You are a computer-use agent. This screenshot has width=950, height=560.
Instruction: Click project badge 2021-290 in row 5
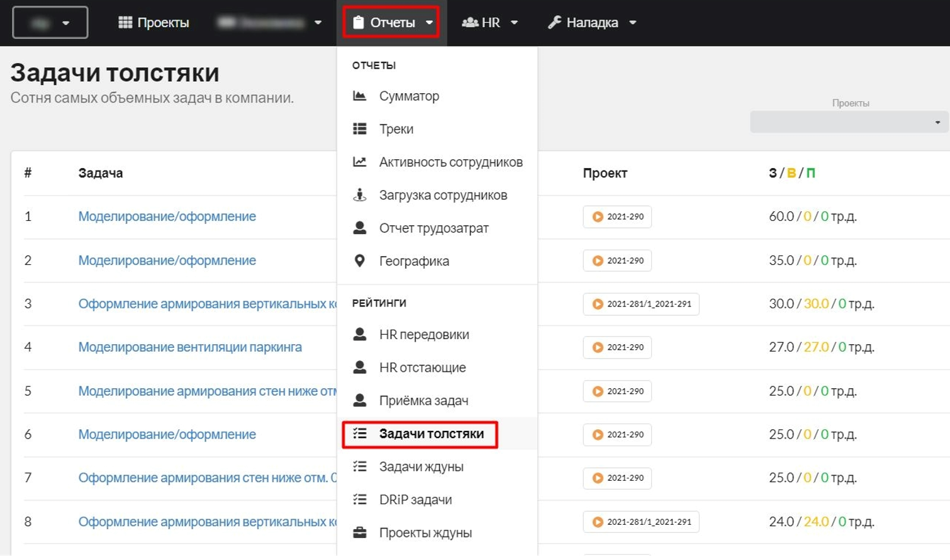[617, 391]
